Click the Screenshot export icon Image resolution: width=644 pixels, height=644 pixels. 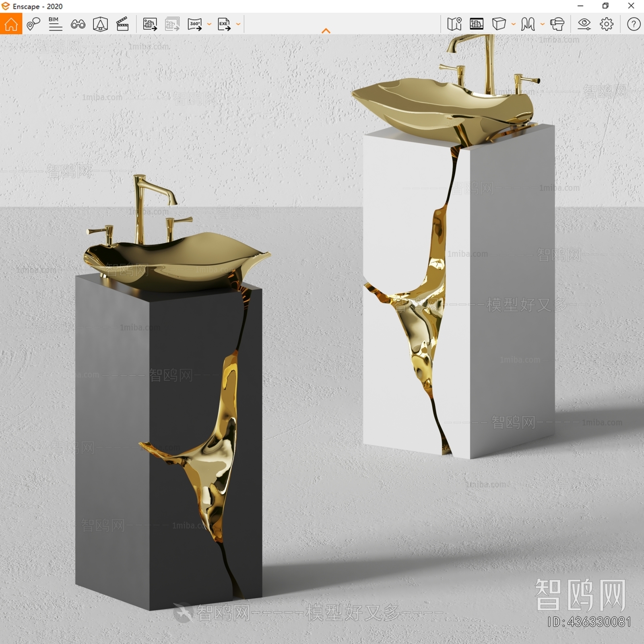(150, 24)
